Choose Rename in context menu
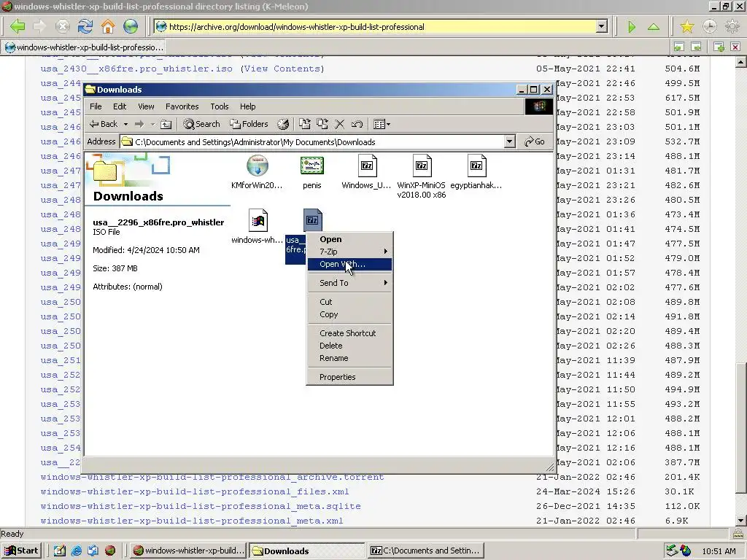Screen dimensions: 747x560 pos(349,358)
